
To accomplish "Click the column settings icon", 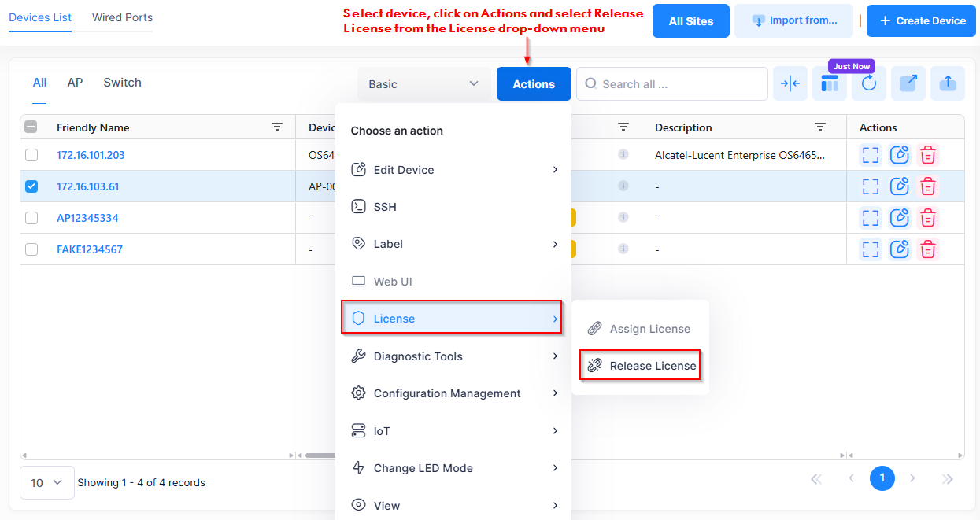I will [x=830, y=83].
